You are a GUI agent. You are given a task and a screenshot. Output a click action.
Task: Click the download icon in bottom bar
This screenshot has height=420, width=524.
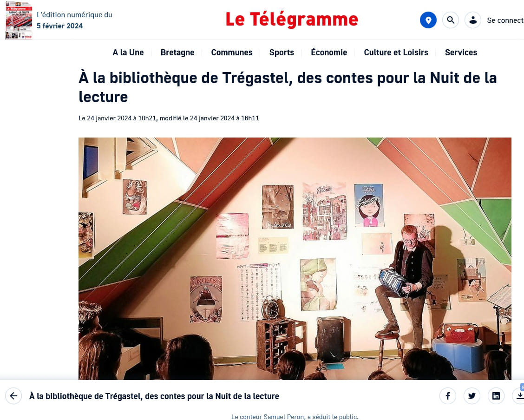tap(519, 396)
